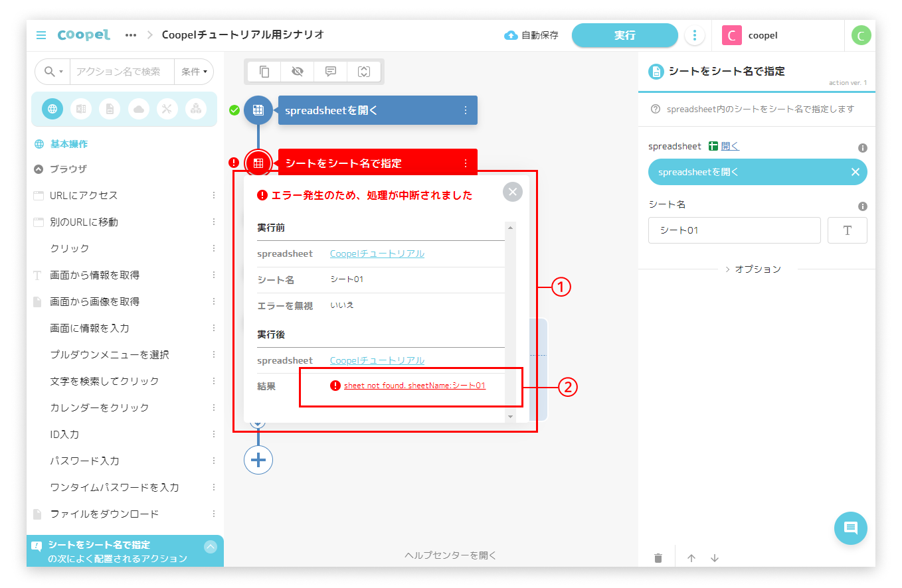The image size is (902, 588).
Task: Select the Excel action category icon
Action: (x=81, y=109)
